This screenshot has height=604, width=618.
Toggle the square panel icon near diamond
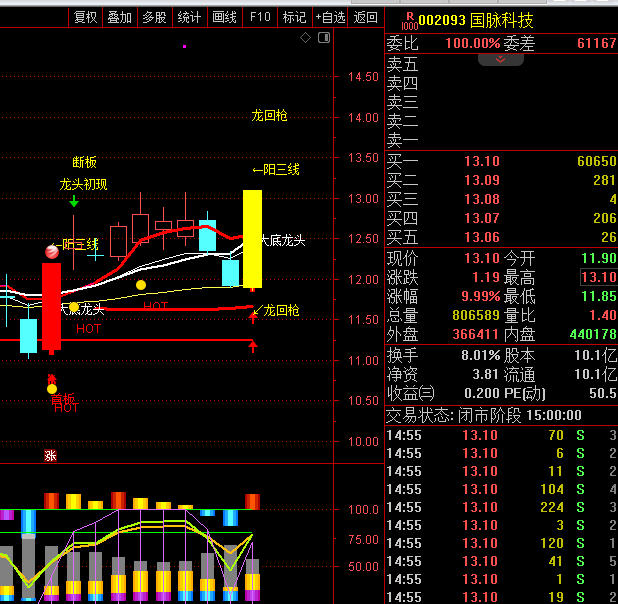(x=322, y=38)
